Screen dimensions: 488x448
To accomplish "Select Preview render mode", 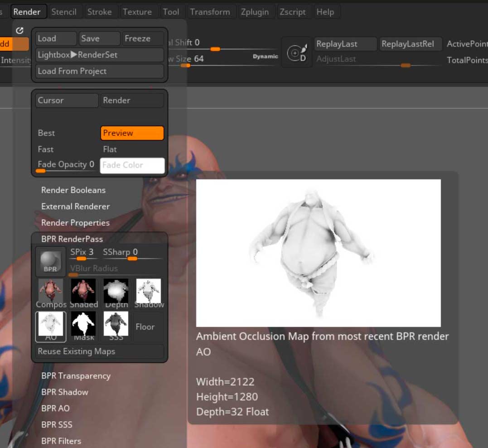I will point(132,133).
